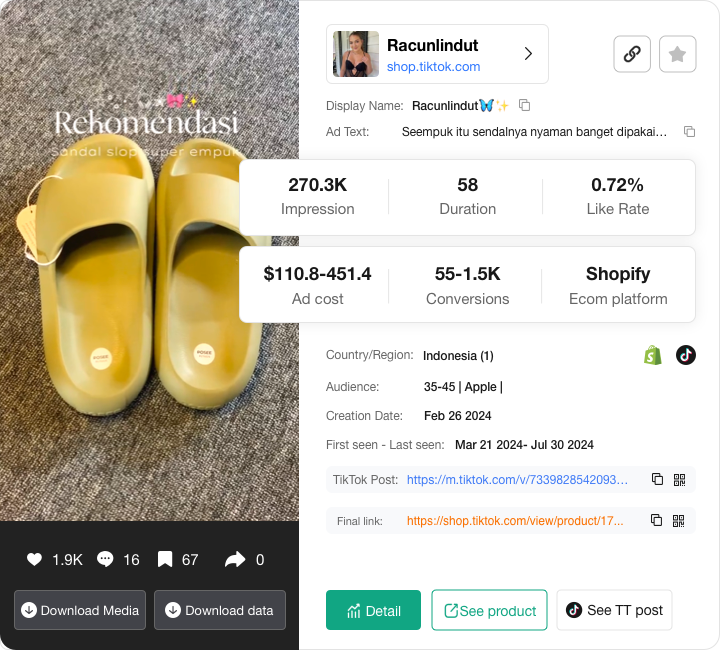Open the shop.tiktok.com advertiser link
Screen dimensions: 720x650
(433, 66)
